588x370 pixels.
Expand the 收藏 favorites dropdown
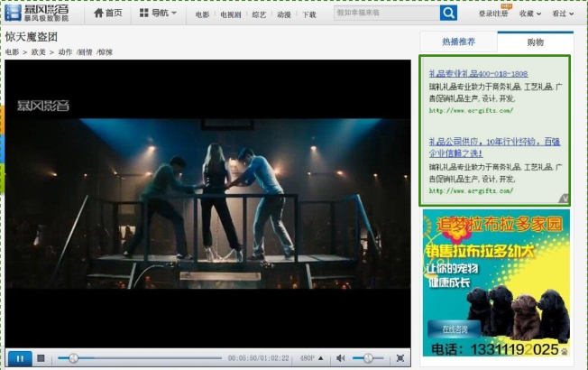pos(530,14)
